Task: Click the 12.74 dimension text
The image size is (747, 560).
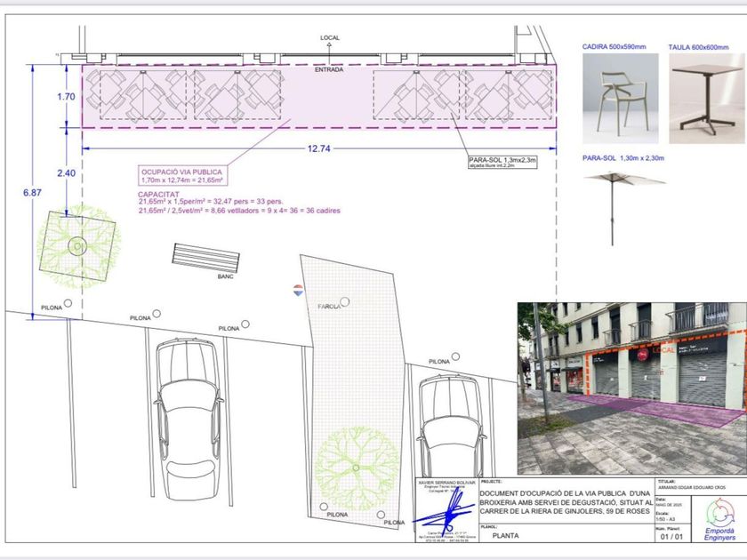Action: click(x=318, y=148)
